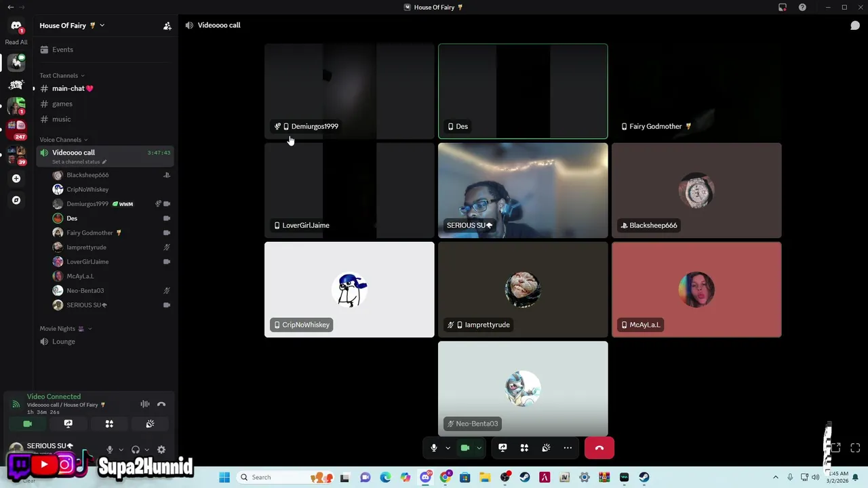
Task: Open microphone options arrow in call bar
Action: click(x=448, y=448)
